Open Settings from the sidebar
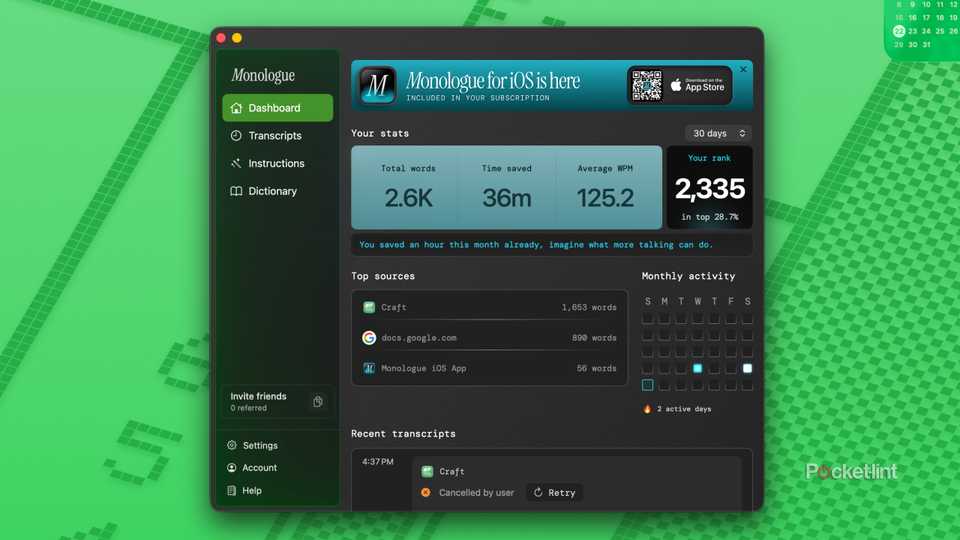Screen dimensions: 960x540 (x=260, y=445)
